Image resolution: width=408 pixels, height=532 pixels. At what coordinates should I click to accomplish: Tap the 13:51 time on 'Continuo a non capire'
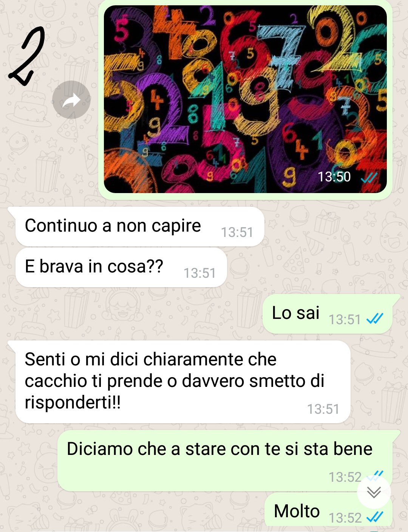point(237,232)
